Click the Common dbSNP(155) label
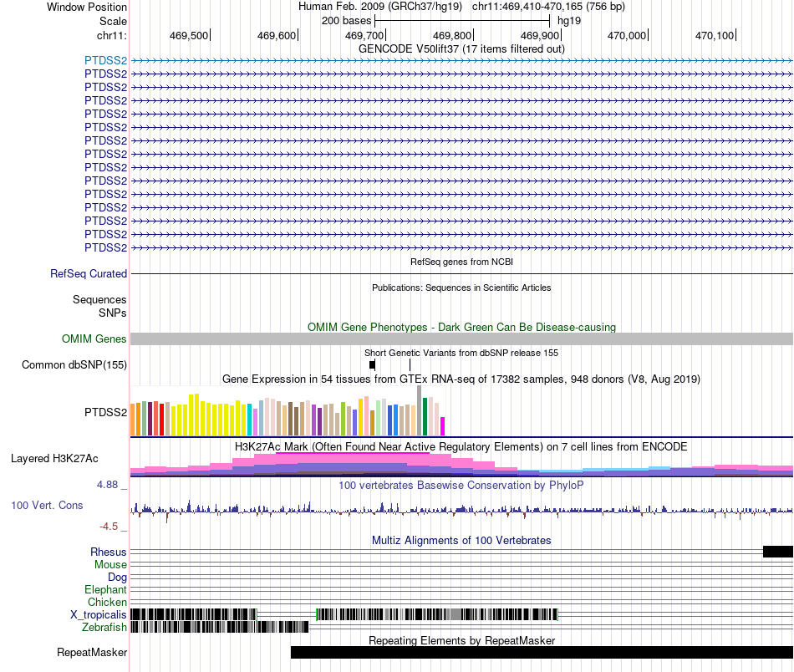Image resolution: width=794 pixels, height=672 pixels. [x=74, y=364]
